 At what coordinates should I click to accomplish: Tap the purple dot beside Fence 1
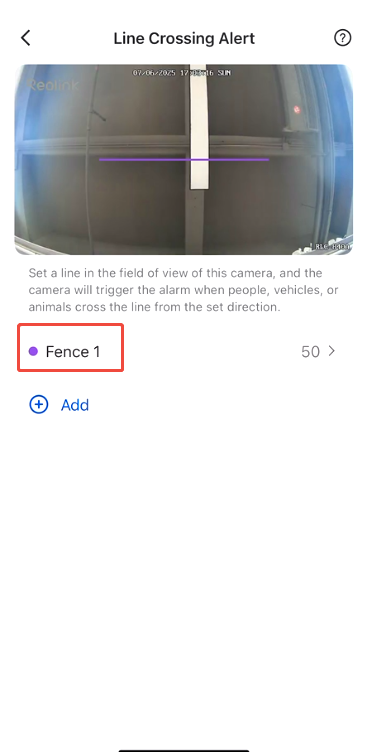(33, 352)
